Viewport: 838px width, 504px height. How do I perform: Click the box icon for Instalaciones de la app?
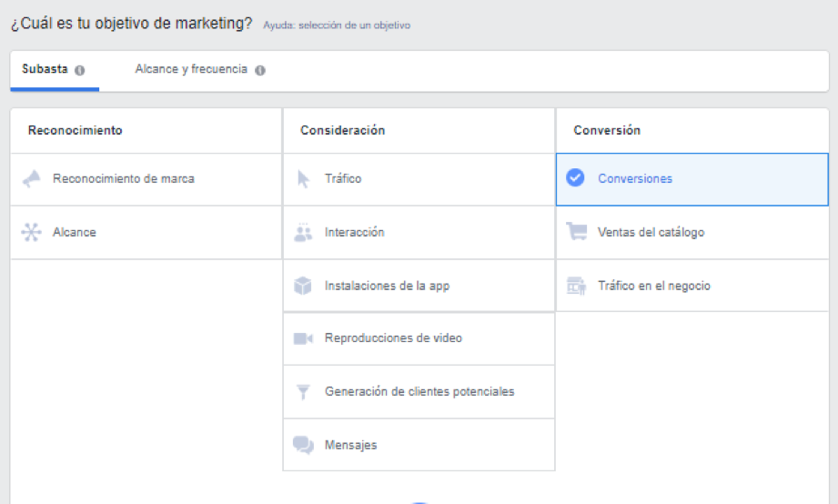302,286
